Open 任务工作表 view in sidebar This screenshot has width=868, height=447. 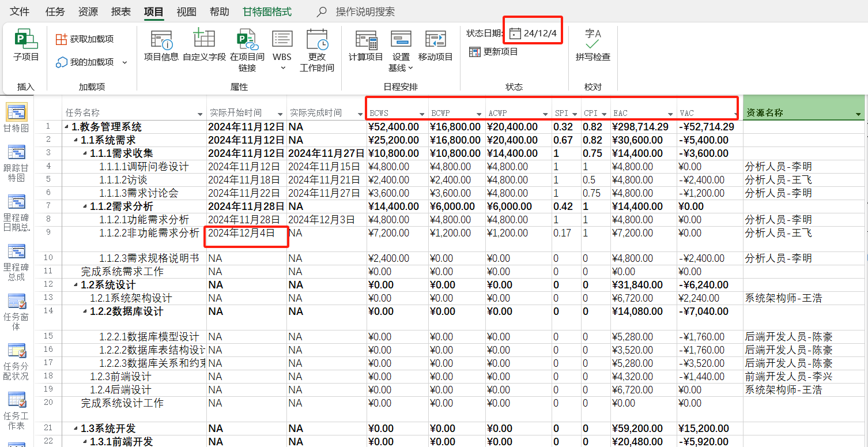pyautogui.click(x=16, y=411)
